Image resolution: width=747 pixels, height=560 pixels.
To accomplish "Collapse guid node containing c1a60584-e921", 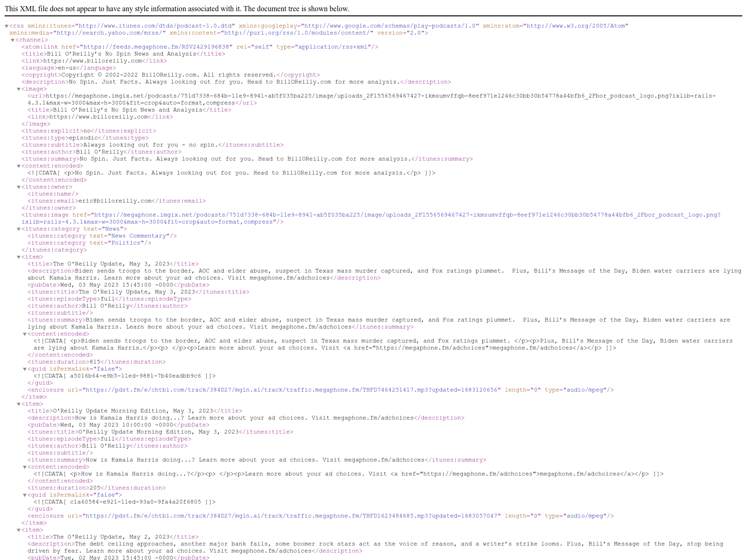I will click(x=25, y=495).
